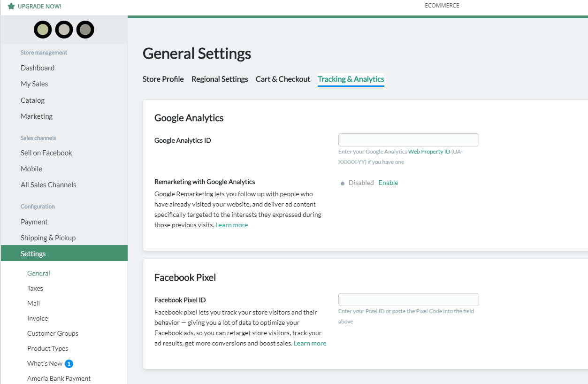588x384 pixels.
Task: Click Learn more about Google Remarketing
Action: click(x=231, y=225)
